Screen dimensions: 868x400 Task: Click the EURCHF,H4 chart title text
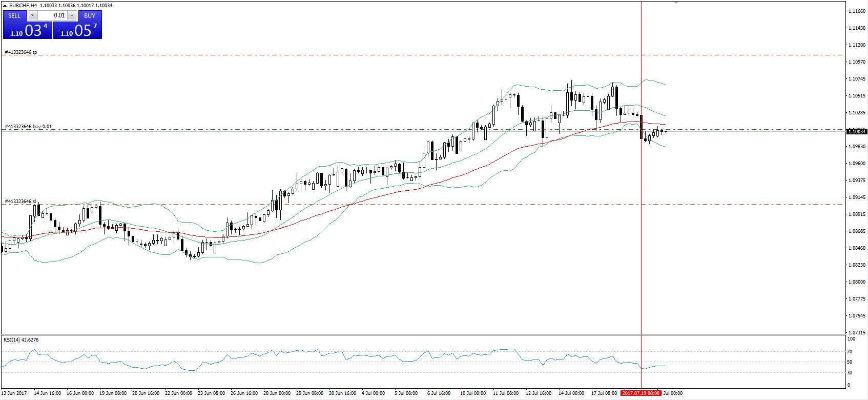tap(24, 5)
